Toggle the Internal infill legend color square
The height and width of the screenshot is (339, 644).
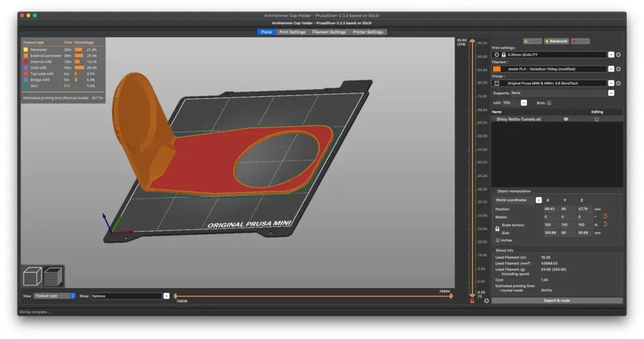point(26,62)
